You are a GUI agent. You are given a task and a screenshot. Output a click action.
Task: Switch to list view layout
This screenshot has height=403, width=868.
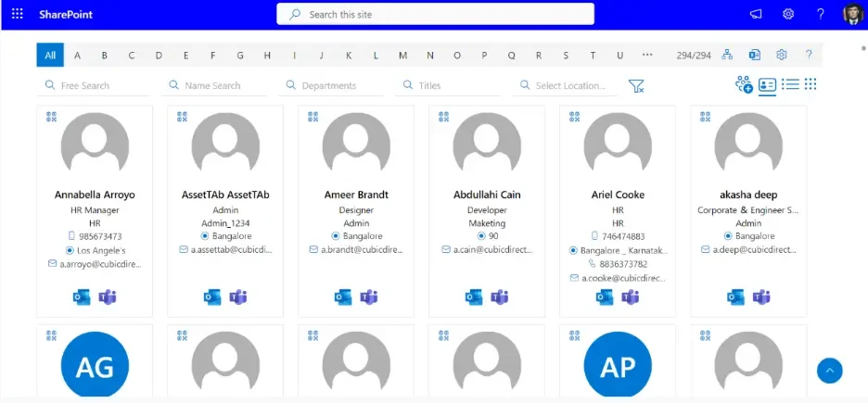(790, 84)
